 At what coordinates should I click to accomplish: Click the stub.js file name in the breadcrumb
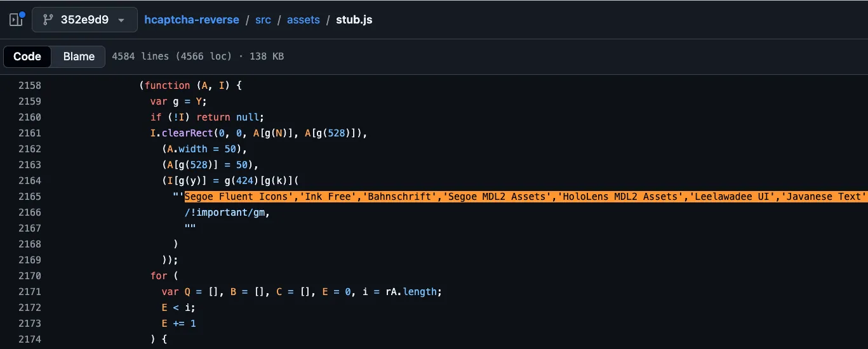tap(354, 20)
